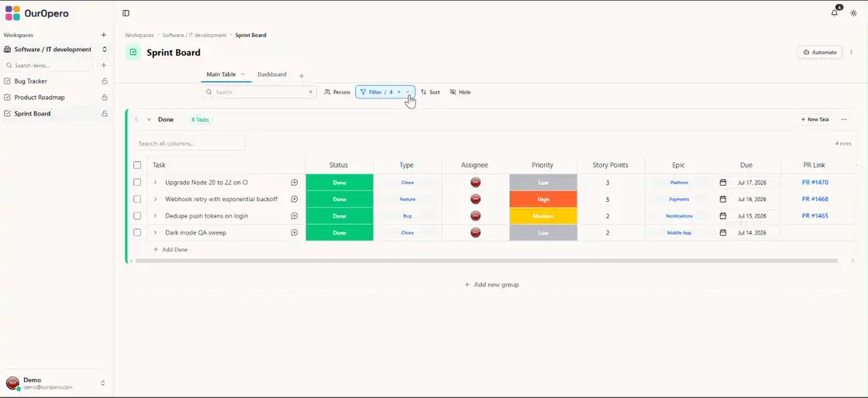
Task: Click lock icon beside Bug Tracker
Action: click(x=105, y=81)
